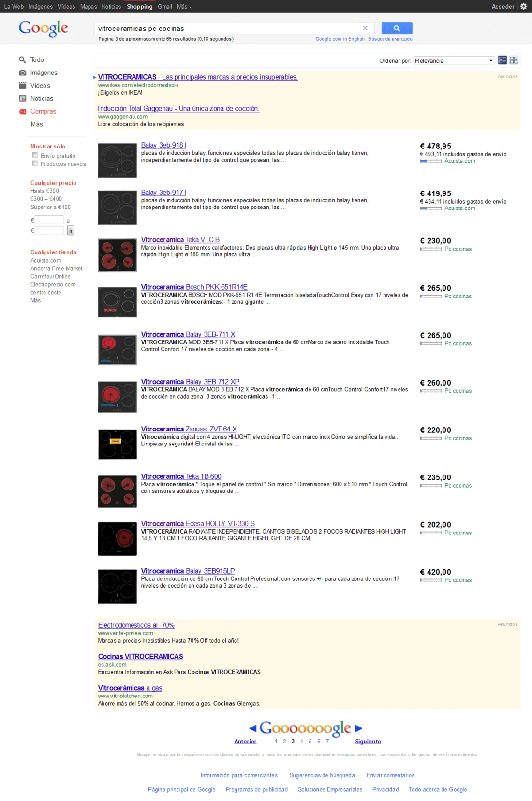Switch to list view icon

[502, 60]
